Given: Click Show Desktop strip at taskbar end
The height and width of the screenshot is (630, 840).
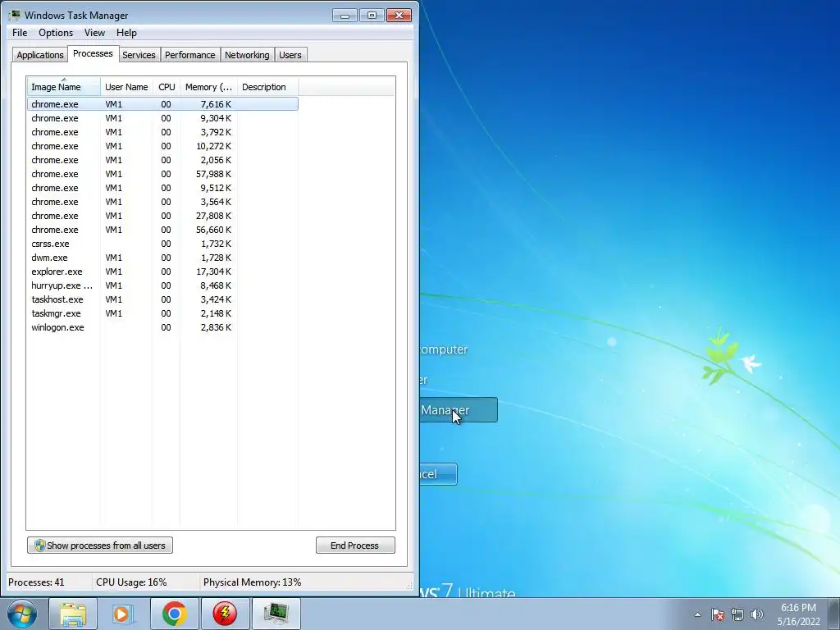Looking at the screenshot, I should click(x=834, y=614).
